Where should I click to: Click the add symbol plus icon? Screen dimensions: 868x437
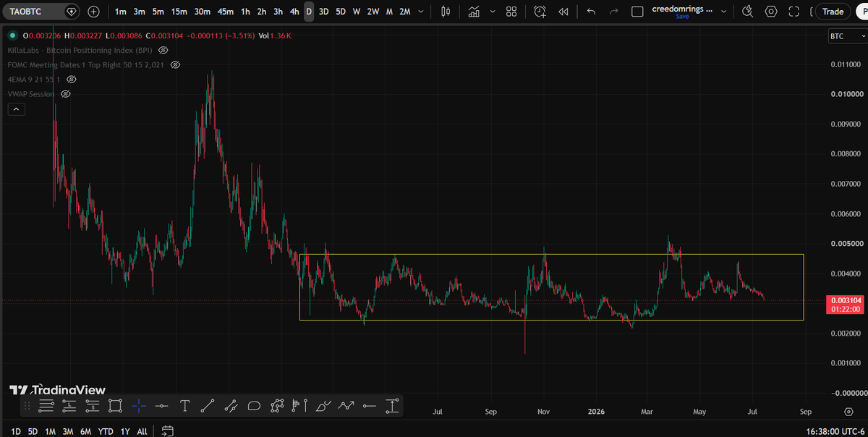[94, 12]
